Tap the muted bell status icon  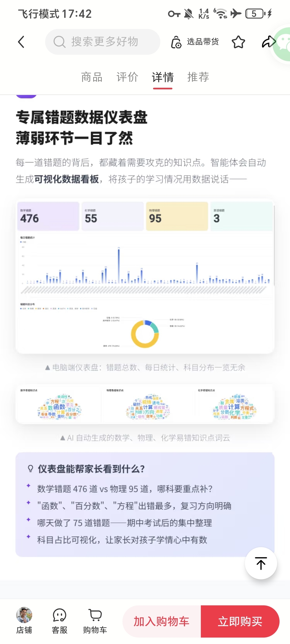189,13
